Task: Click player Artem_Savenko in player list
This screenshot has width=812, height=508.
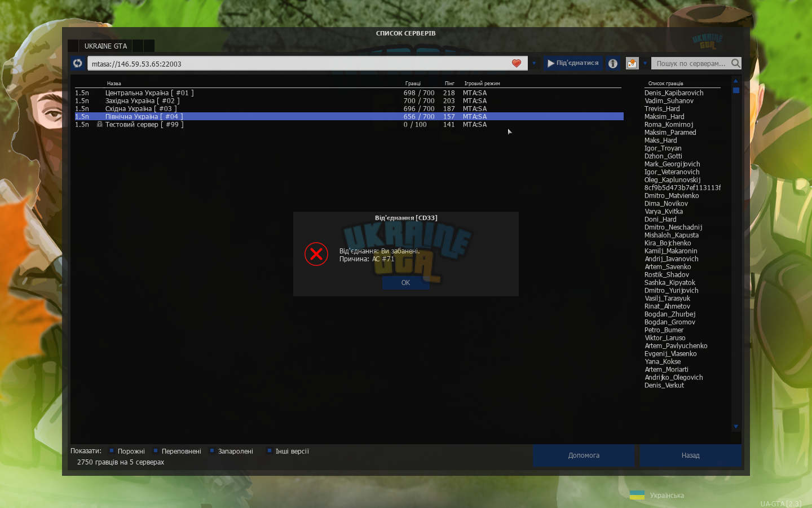Action: pos(668,266)
